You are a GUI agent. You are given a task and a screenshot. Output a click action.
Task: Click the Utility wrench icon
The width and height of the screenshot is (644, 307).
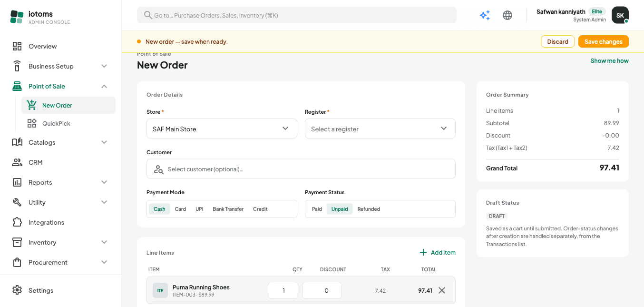[x=17, y=202]
